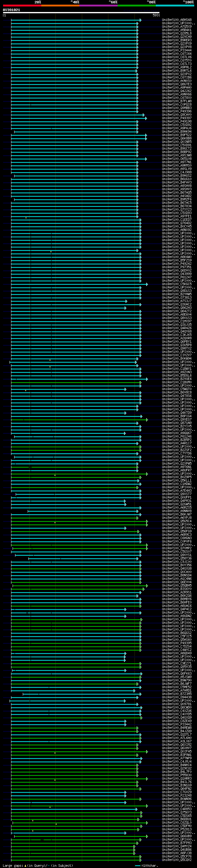Click hit label UniRef100_C5XD92

pyautogui.click(x=177, y=125)
